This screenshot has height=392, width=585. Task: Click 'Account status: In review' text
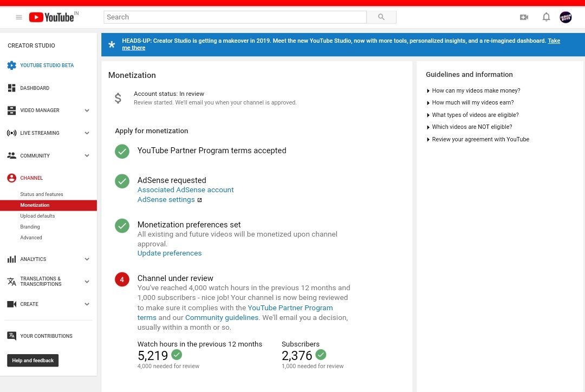169,94
